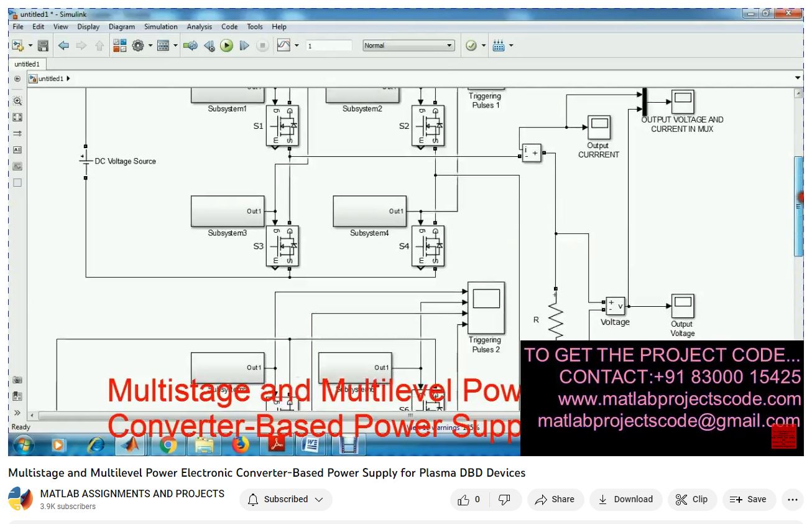Open the Model Advisor dropdown arrow

(483, 45)
